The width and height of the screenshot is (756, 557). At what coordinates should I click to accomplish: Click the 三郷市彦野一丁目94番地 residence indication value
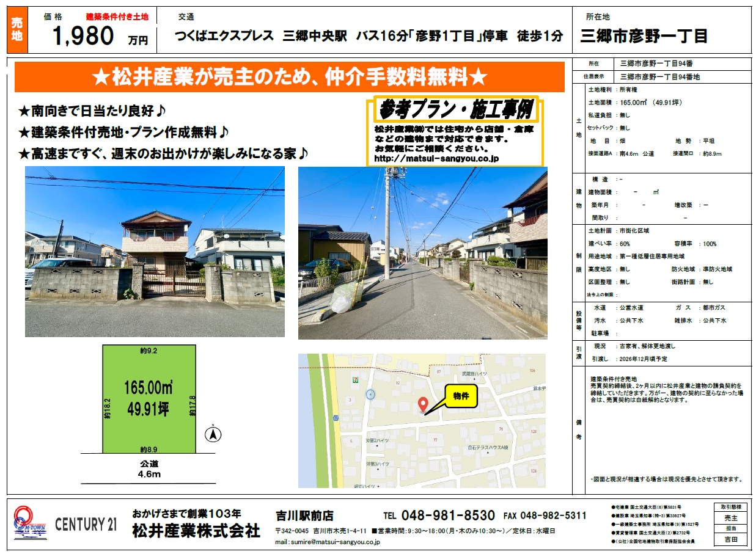(x=660, y=76)
